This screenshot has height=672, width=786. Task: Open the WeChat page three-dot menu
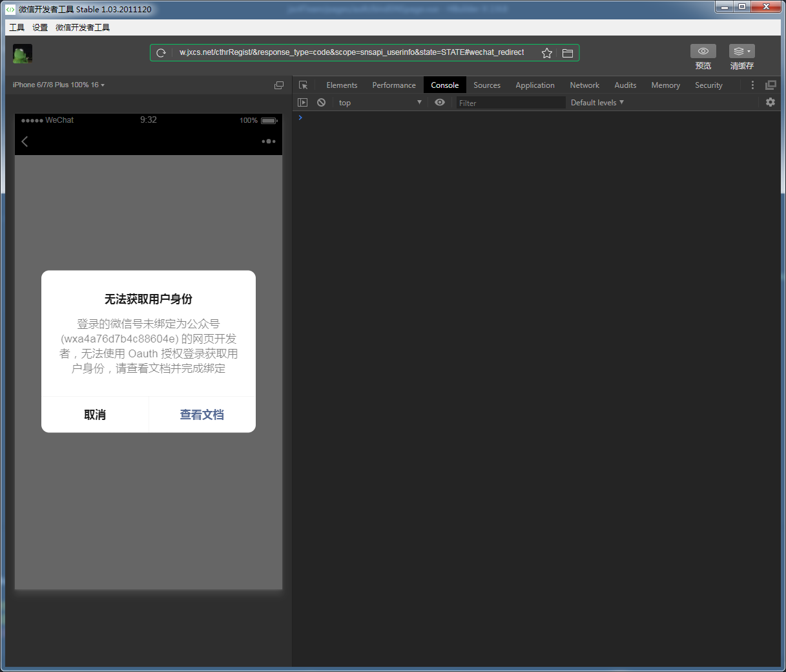269,141
